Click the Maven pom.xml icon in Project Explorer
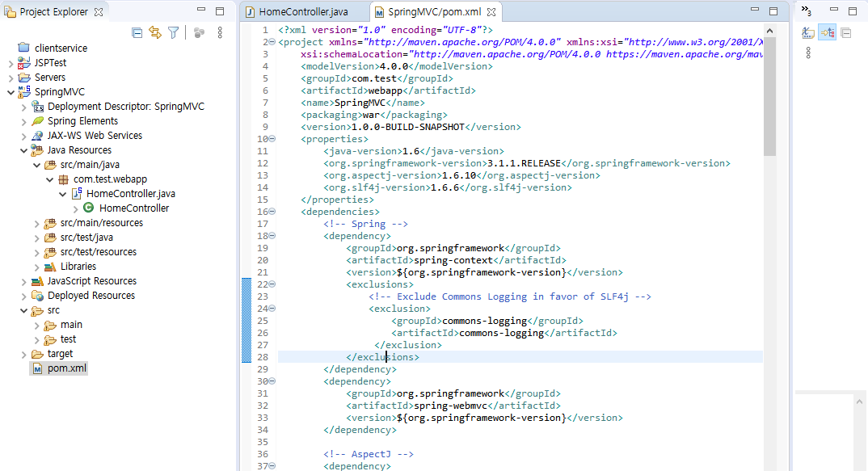The image size is (868, 471). 38,368
